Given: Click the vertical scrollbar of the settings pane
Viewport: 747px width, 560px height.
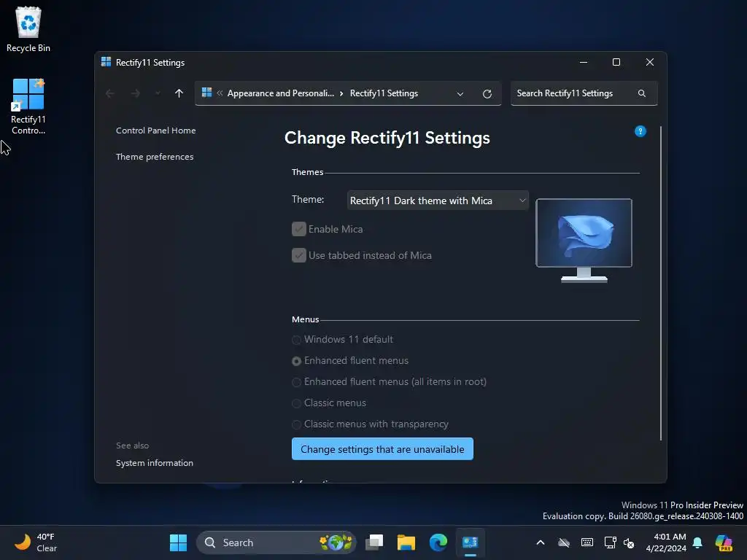Looking at the screenshot, I should pos(661,284).
